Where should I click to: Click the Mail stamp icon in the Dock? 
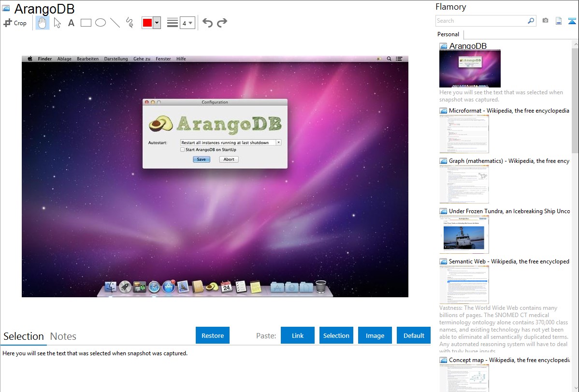[x=183, y=286]
